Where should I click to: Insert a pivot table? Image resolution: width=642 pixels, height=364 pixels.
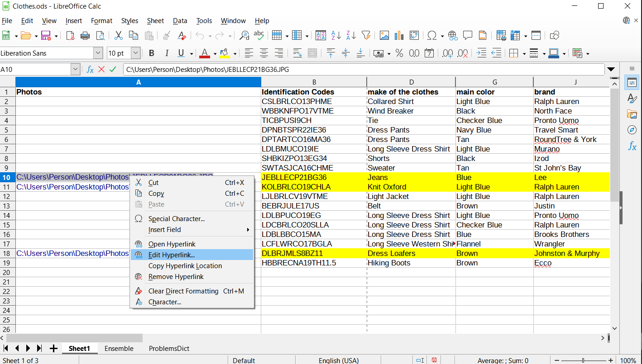(414, 35)
